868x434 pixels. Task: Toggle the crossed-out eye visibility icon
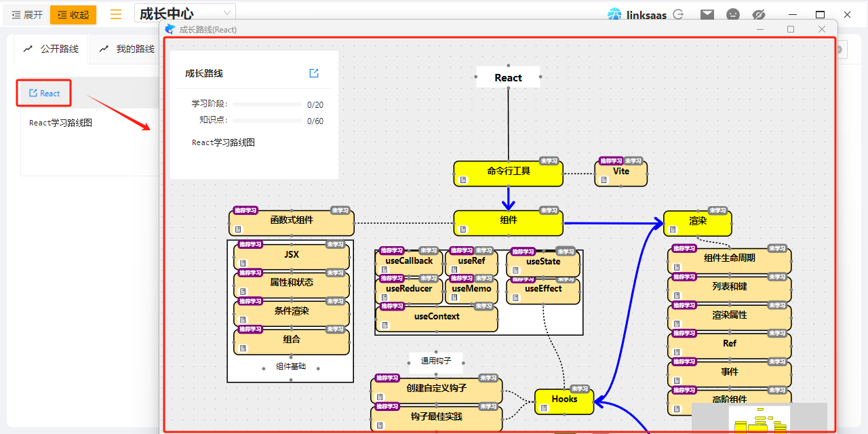point(759,14)
